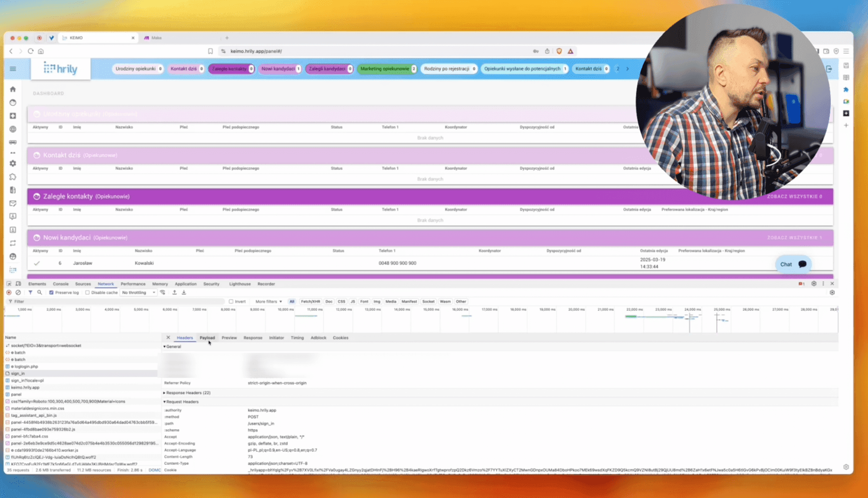868x498 pixels.
Task: Click the Nowi kandydaci filter chip
Action: click(x=281, y=69)
